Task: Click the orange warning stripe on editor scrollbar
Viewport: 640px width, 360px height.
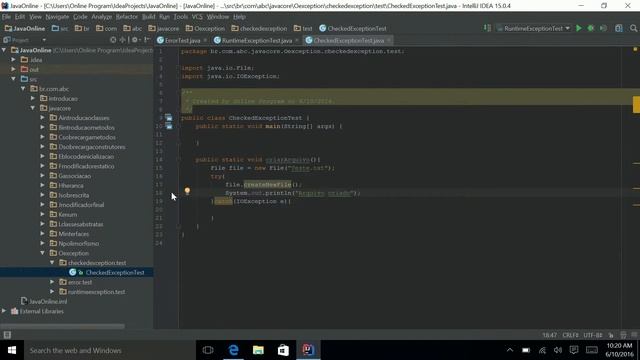Action: 636,104
